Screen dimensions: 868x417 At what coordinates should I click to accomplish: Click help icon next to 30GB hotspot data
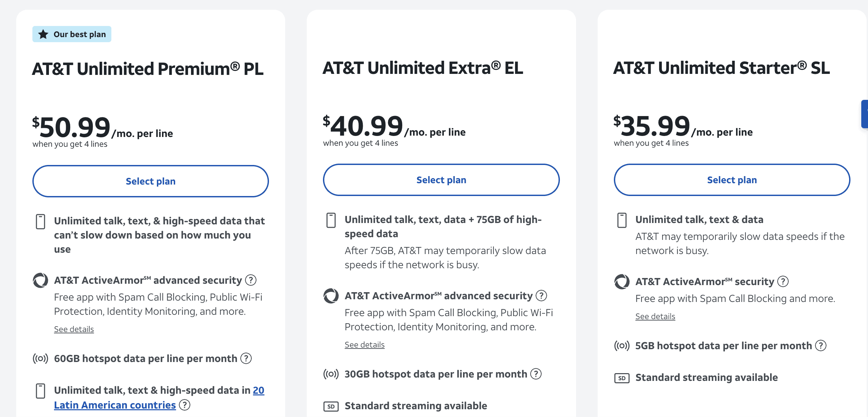pyautogui.click(x=536, y=374)
